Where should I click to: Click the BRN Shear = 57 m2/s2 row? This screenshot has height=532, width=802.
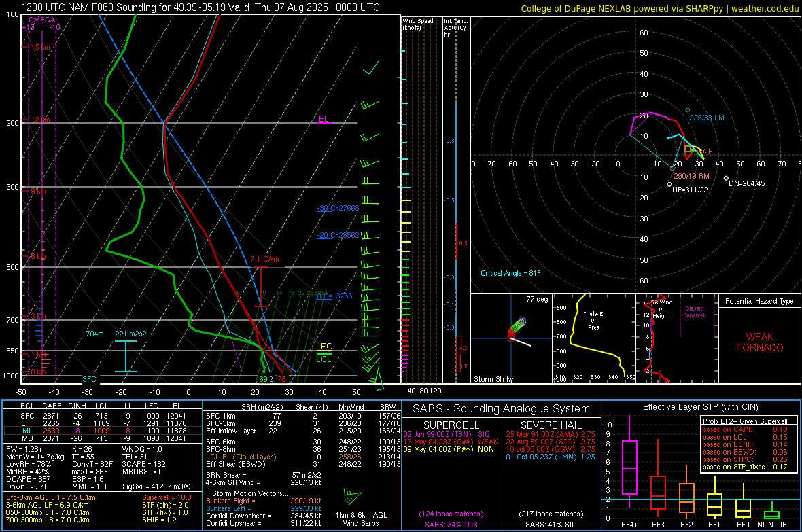pos(264,475)
